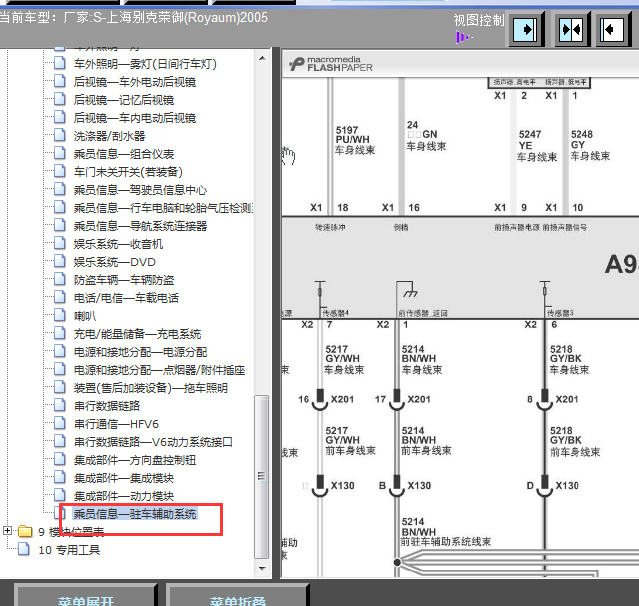Click document icon beside 串行数据链路
The image size is (639, 606).
click(x=59, y=405)
